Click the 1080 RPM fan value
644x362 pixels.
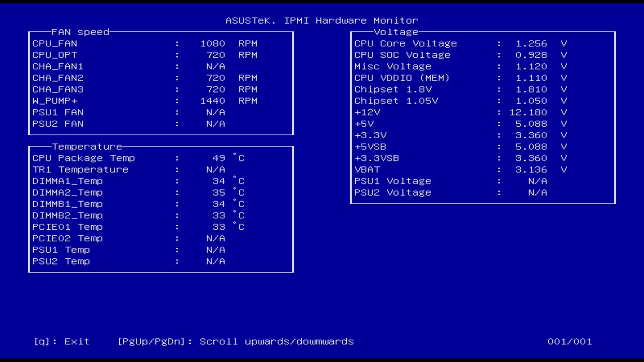point(229,44)
